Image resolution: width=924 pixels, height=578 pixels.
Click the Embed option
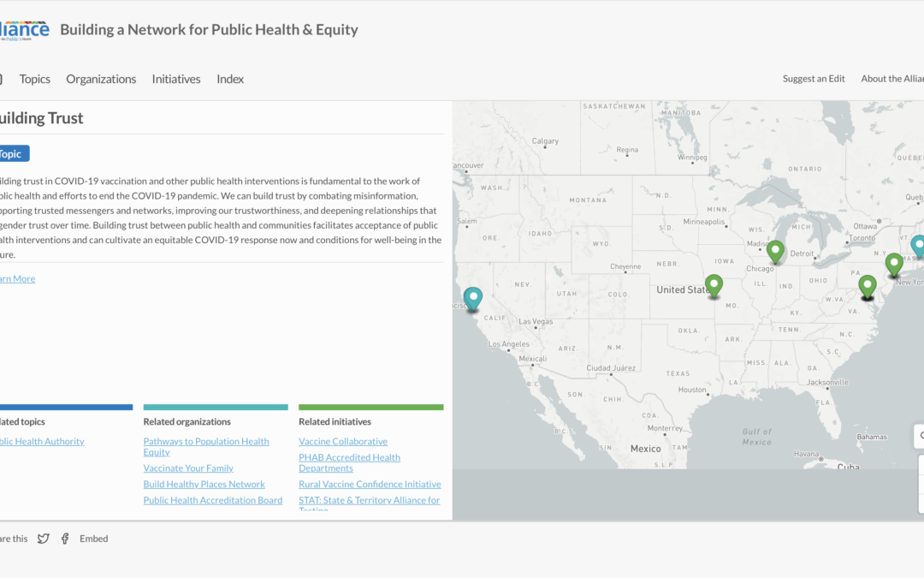[x=93, y=539]
